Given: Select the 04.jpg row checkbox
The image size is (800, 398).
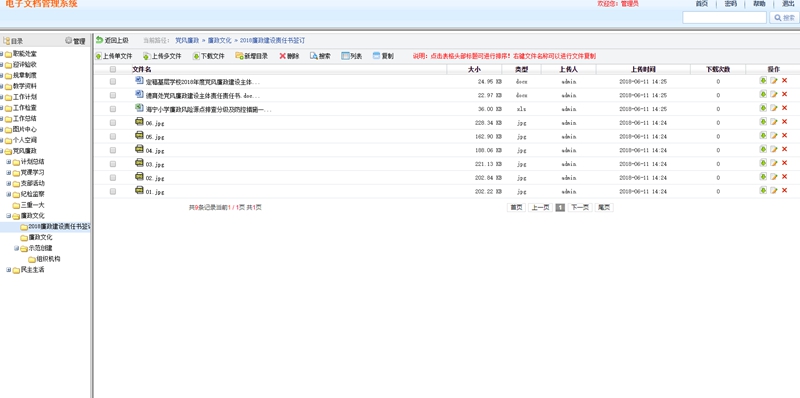Looking at the screenshot, I should (113, 151).
